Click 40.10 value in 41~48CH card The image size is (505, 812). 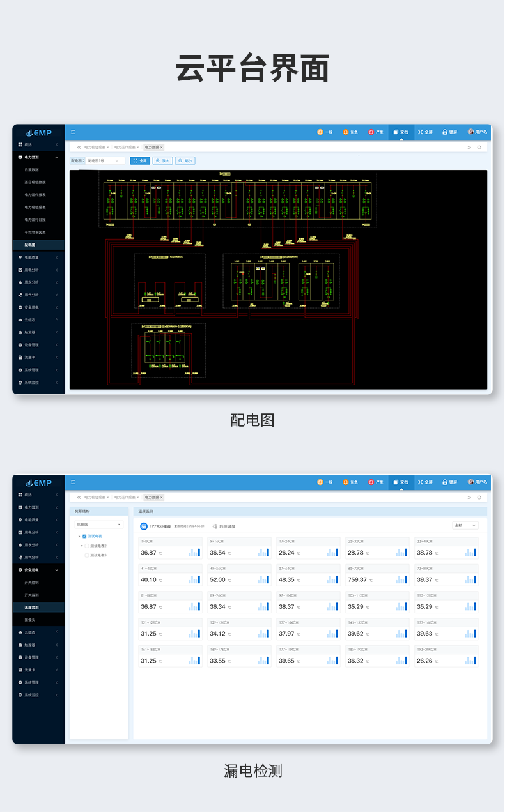[x=148, y=579]
